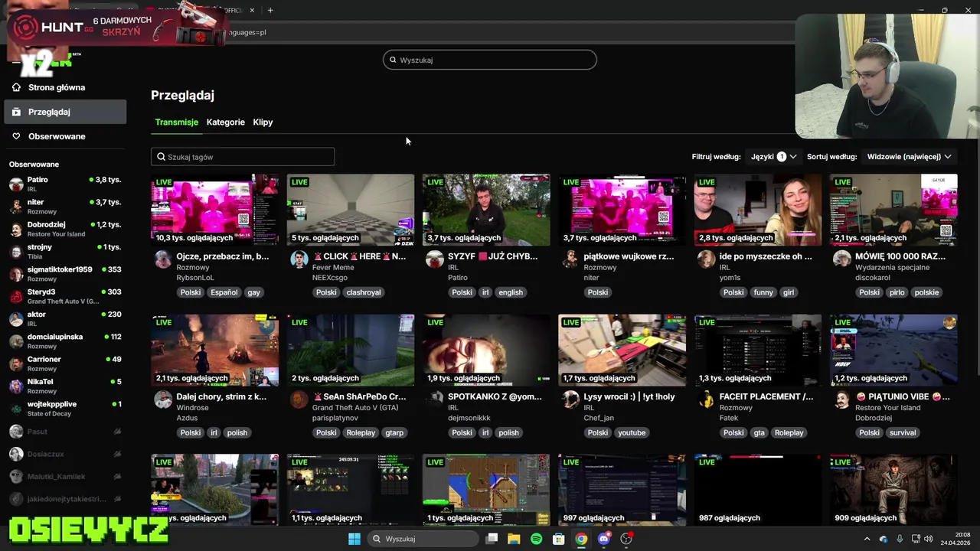Open sigmatiktoker1959 in followed list
The width and height of the screenshot is (980, 551).
[65, 274]
